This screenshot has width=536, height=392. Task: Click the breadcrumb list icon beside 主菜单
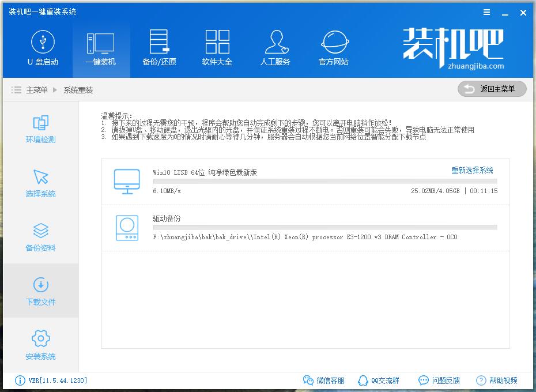(x=16, y=90)
